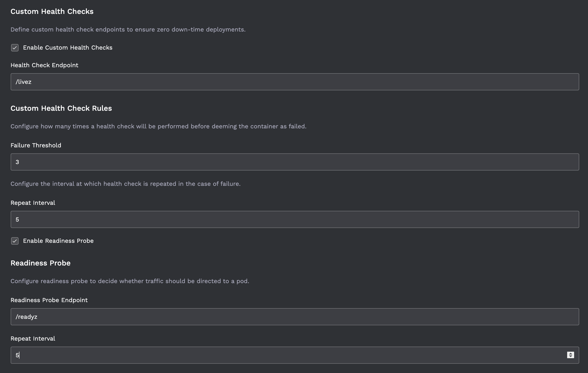Select the Repeat Interval field under Health Check Rules
Image resolution: width=588 pixels, height=373 pixels.
point(295,220)
